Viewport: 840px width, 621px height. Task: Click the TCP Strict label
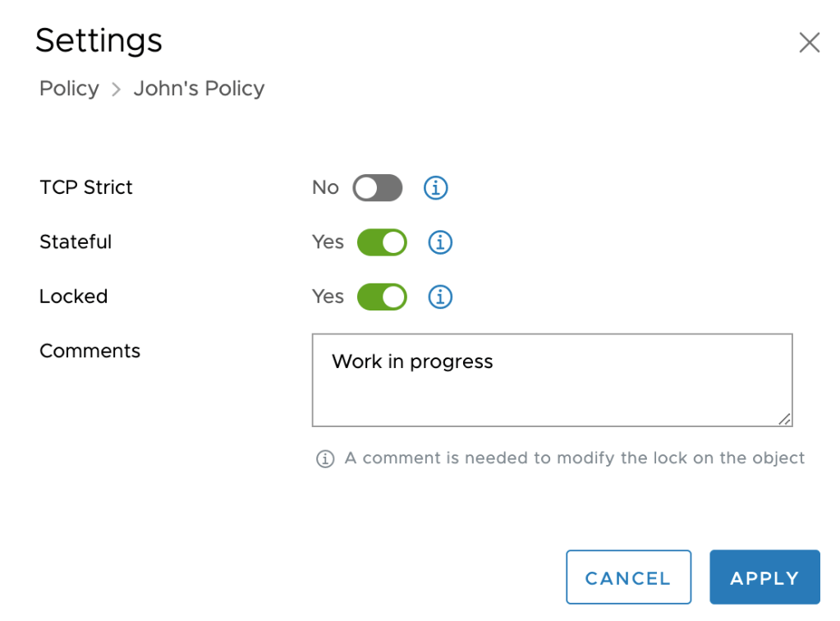(86, 187)
